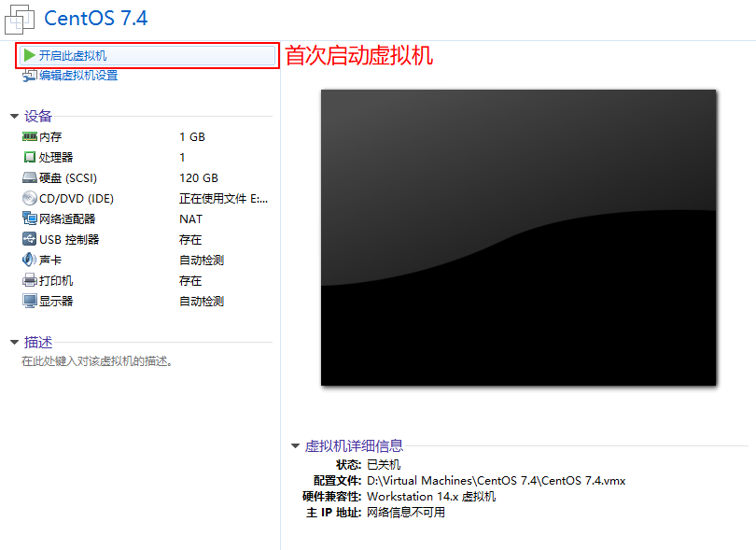This screenshot has width=756, height=550.
Task: Select the USB 控制器 device label
Action: [69, 240]
